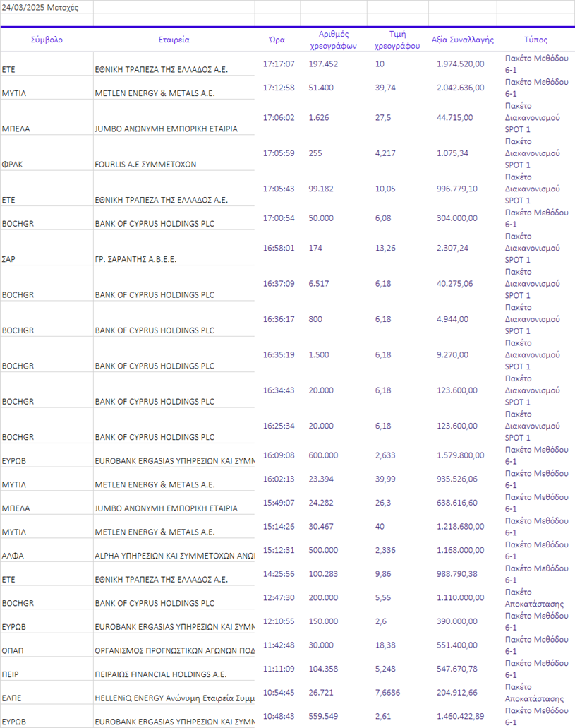
Task: Select value cell 40.275,06
Action: (454, 284)
